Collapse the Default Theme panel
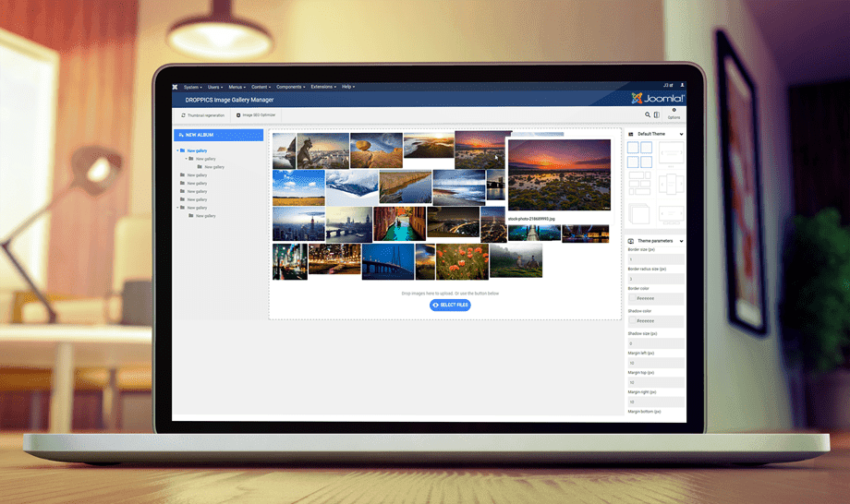Screen dimensions: 850x504 click(x=681, y=134)
